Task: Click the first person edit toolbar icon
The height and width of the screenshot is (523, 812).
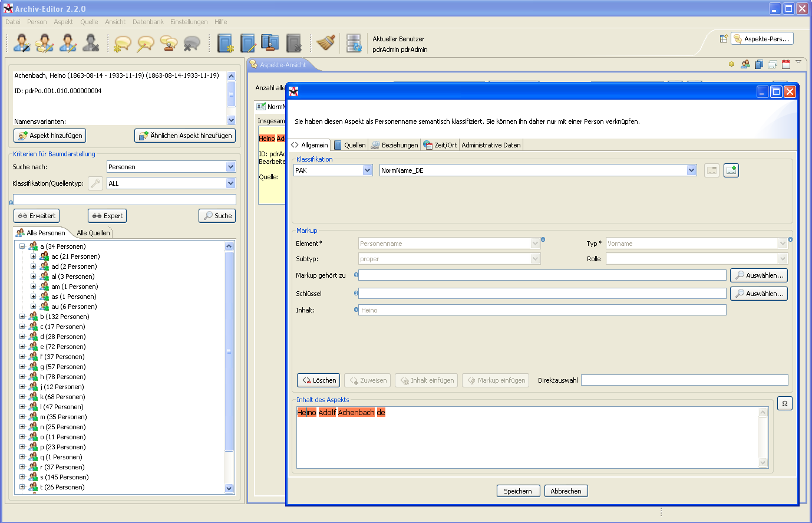Action: (22, 43)
